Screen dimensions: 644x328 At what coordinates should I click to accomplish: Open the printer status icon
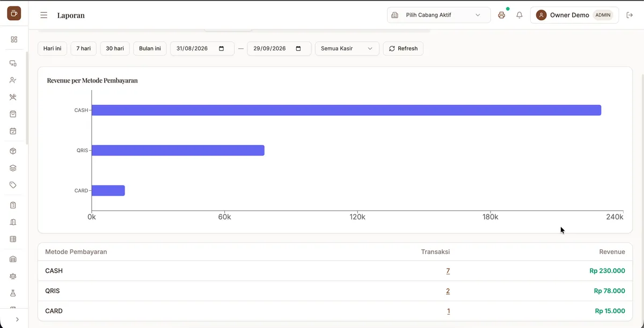(x=502, y=15)
